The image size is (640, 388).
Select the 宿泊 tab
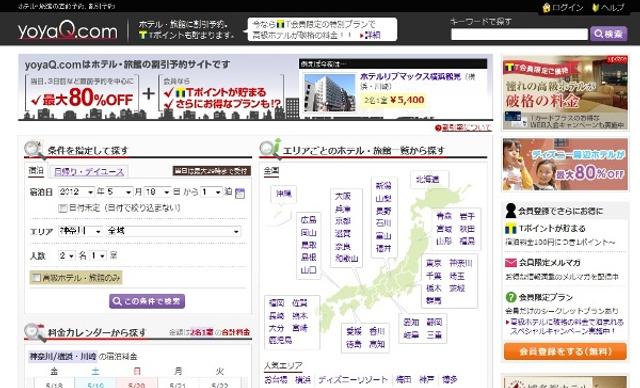pos(36,171)
